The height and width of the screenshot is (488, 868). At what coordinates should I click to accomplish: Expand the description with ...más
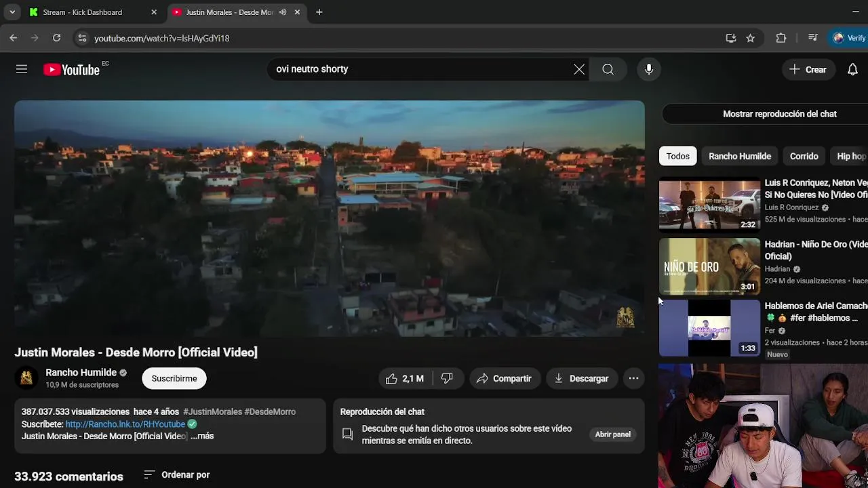click(x=202, y=436)
